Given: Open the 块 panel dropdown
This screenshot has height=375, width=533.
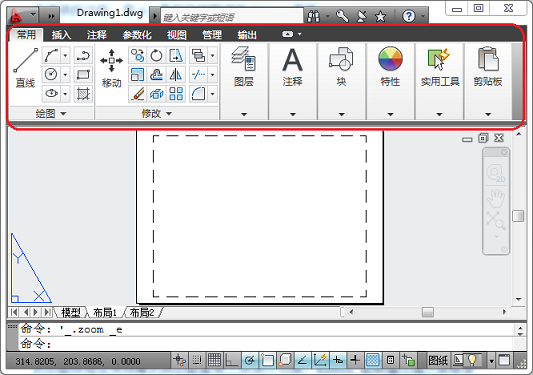Looking at the screenshot, I should coord(342,114).
